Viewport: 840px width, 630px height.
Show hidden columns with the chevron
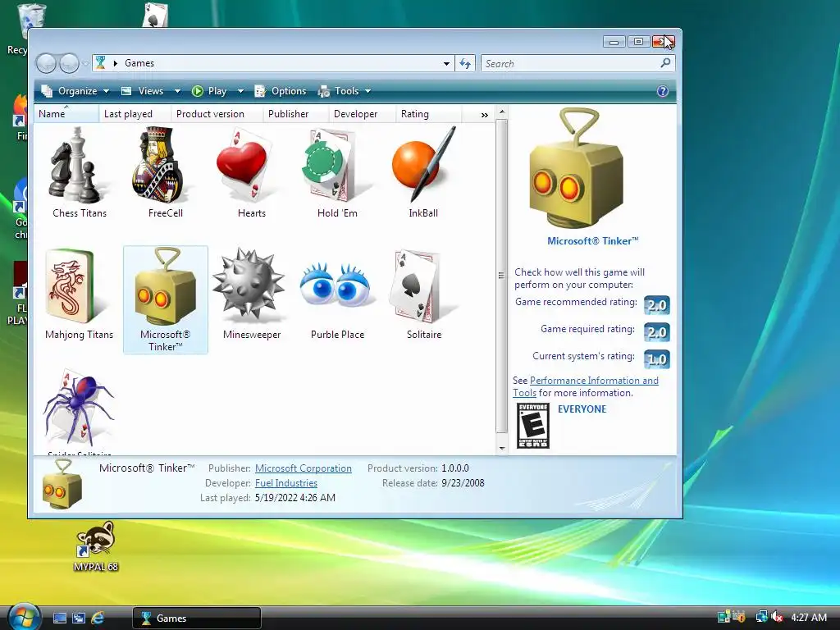[484, 115]
